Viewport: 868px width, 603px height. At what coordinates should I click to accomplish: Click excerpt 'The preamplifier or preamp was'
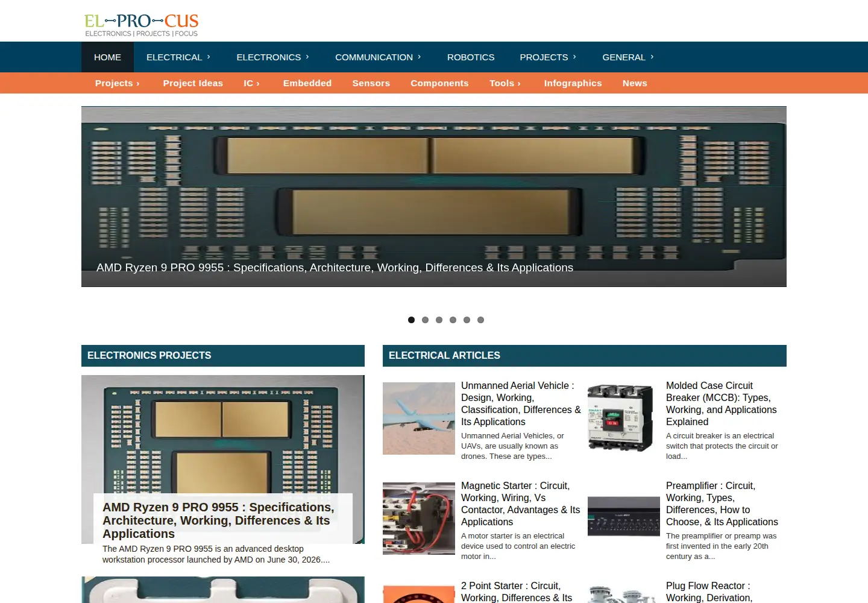(721, 546)
